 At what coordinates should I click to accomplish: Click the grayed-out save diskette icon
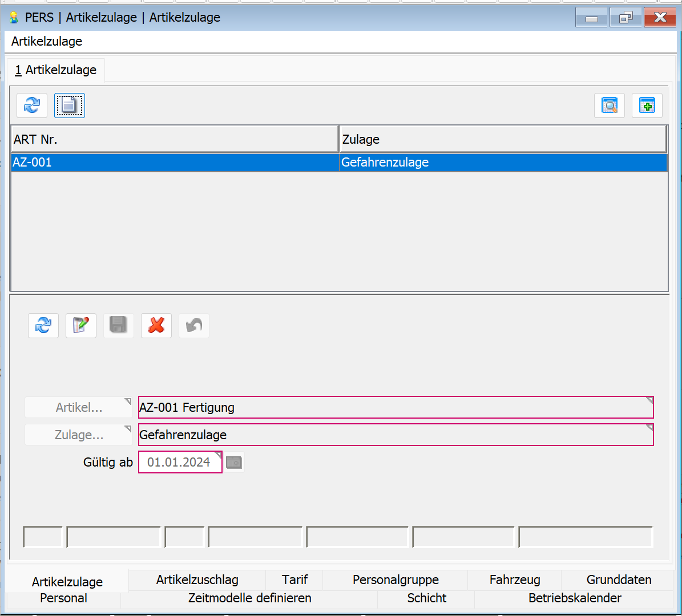119,326
